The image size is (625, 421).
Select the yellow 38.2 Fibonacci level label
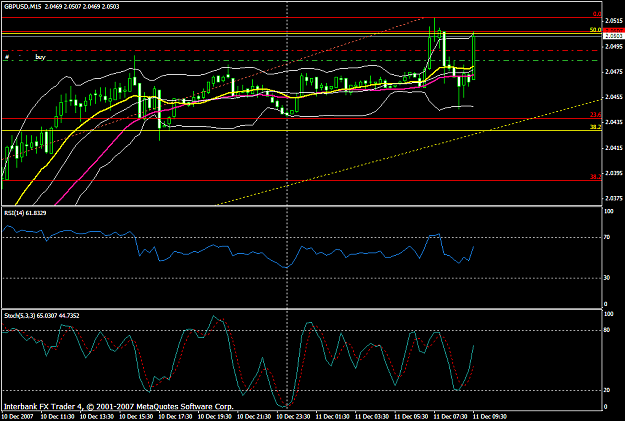click(596, 127)
